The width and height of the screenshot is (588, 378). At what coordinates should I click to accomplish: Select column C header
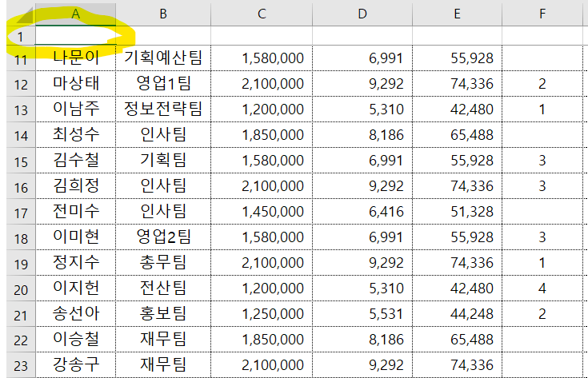262,14
